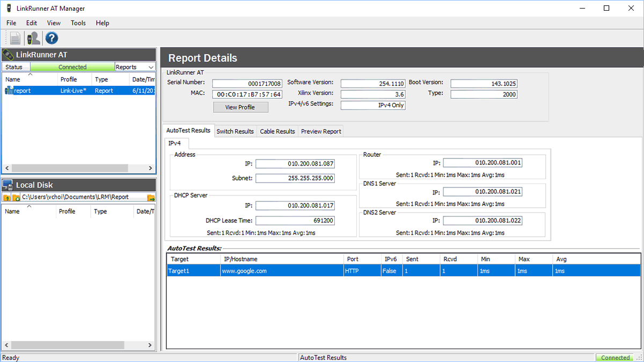Viewport: 644px width, 362px height.
Task: Click the Router IP address field
Action: point(482,163)
